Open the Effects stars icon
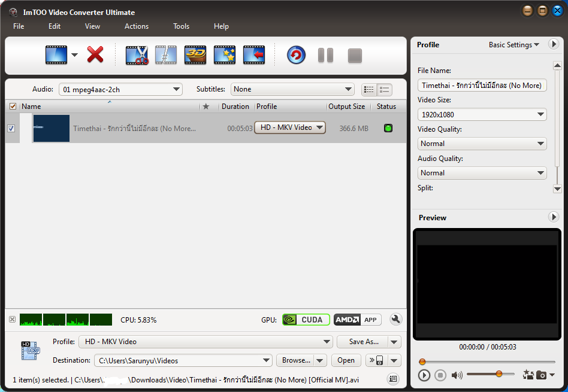This screenshot has height=392, width=568. pyautogui.click(x=225, y=55)
